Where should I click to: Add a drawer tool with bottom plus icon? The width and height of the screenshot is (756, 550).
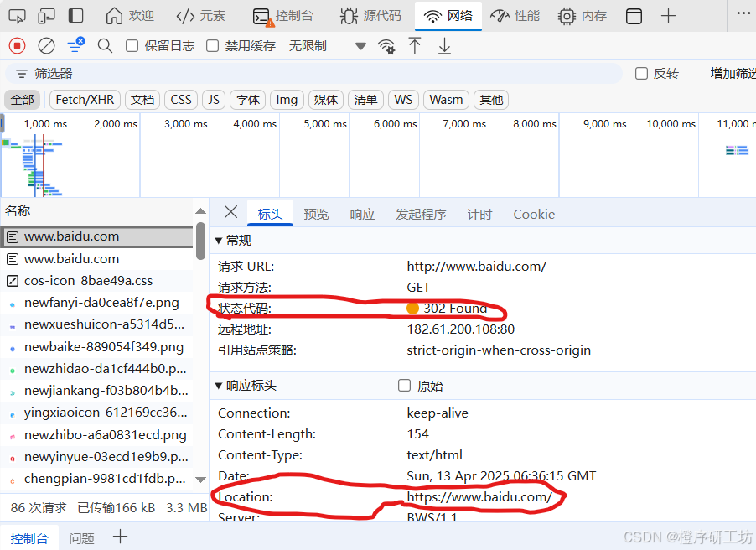coord(120,537)
